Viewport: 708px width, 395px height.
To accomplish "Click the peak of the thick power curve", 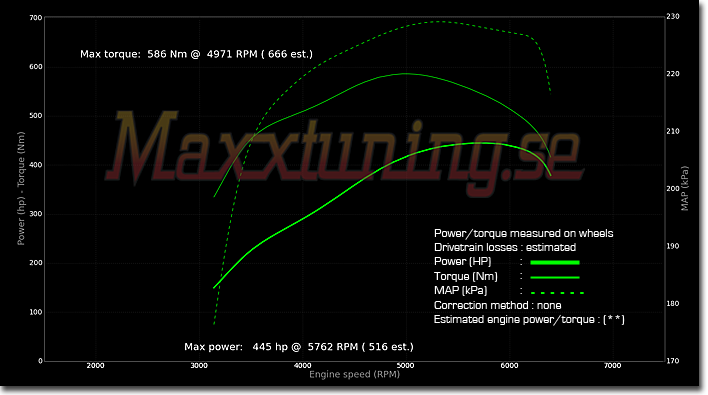I will click(x=483, y=143).
